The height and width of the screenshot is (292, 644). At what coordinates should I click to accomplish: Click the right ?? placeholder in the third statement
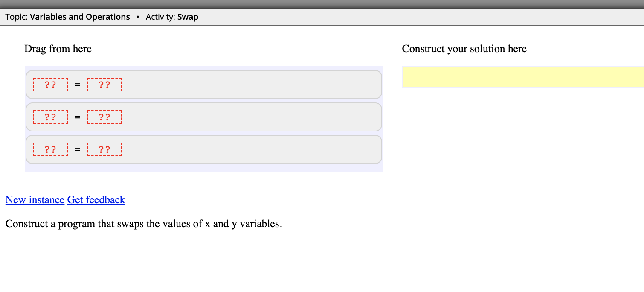tap(104, 149)
